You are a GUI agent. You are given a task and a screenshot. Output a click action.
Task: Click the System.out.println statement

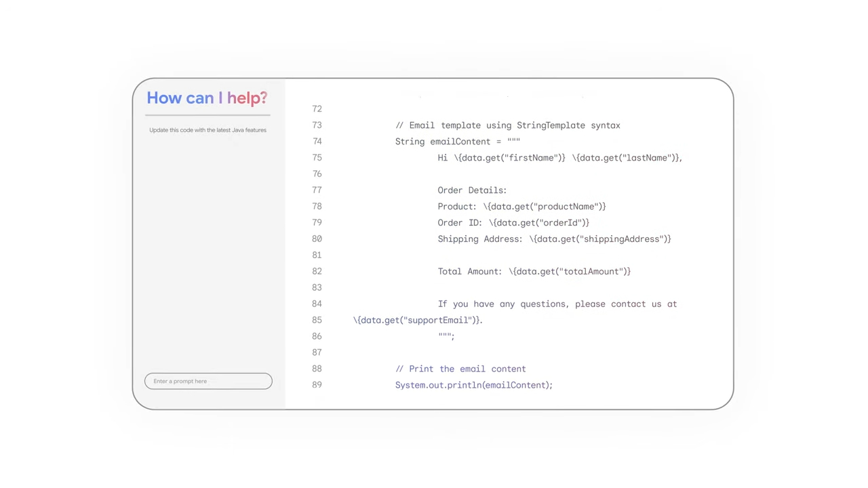click(473, 385)
